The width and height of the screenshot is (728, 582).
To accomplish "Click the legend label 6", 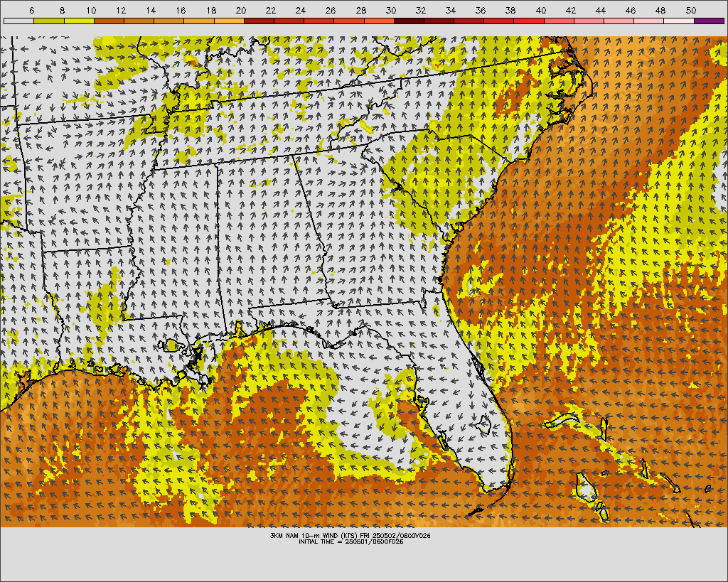I will (x=31, y=10).
